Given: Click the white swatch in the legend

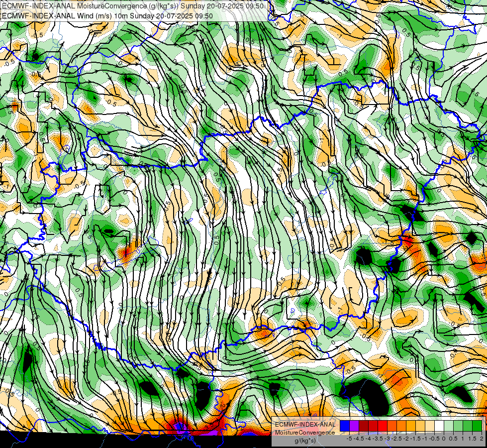Looking at the screenshot, I should click(439, 426).
